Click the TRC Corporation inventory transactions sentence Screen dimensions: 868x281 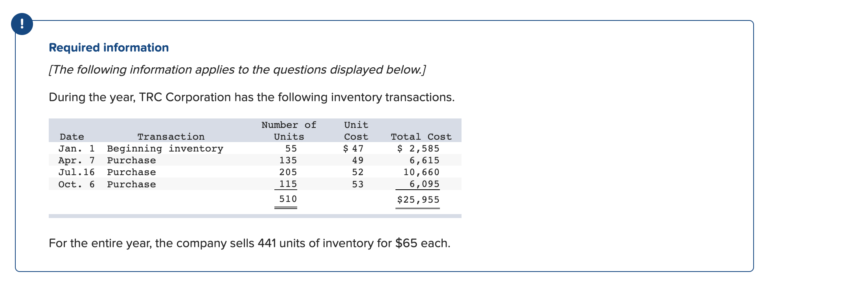[252, 97]
